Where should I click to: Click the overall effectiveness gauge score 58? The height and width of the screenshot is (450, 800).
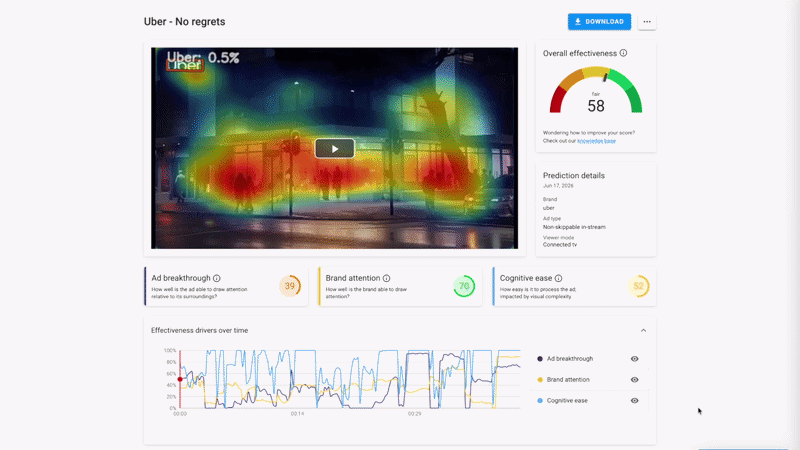point(596,106)
